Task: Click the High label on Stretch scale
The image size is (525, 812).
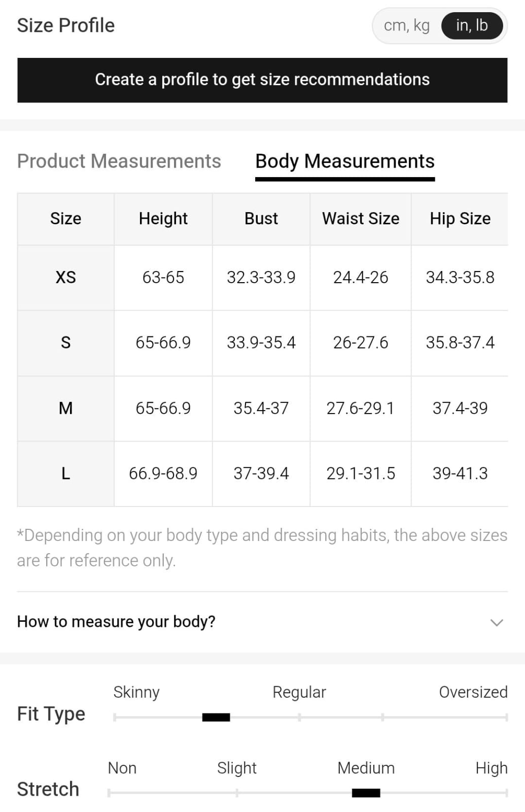Action: click(x=491, y=768)
